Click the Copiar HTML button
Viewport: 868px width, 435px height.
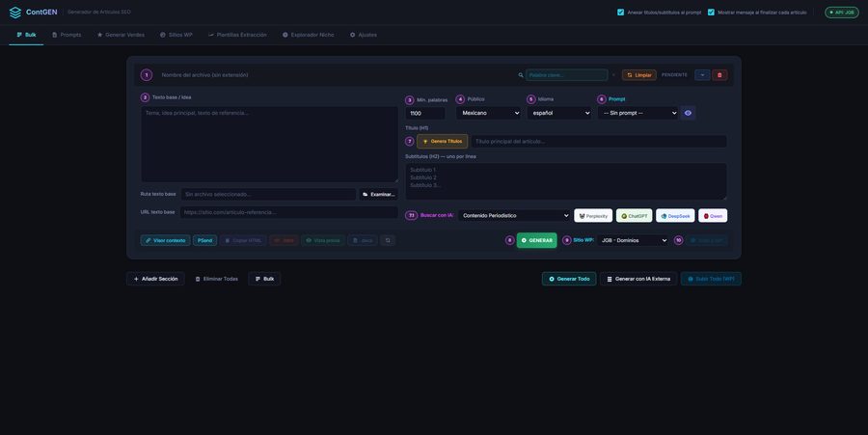tap(244, 240)
